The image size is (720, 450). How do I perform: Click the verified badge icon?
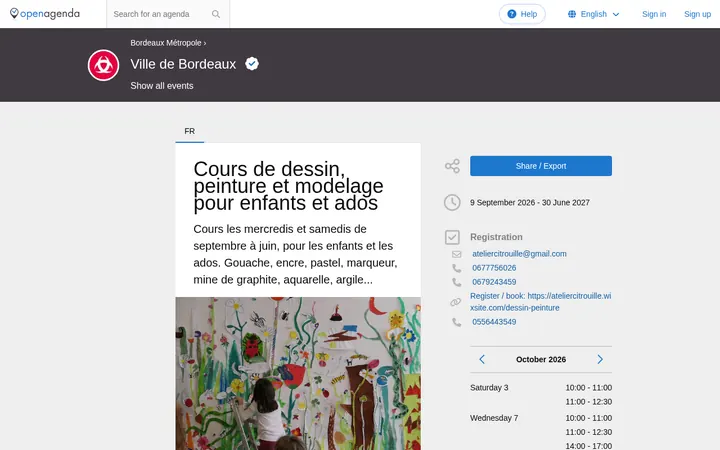point(252,64)
